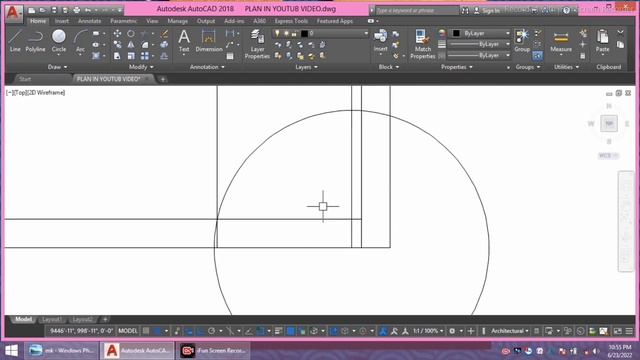Select the Mirror tool in Modify panel
Viewport: 640px width, 360px height.
click(131, 44)
